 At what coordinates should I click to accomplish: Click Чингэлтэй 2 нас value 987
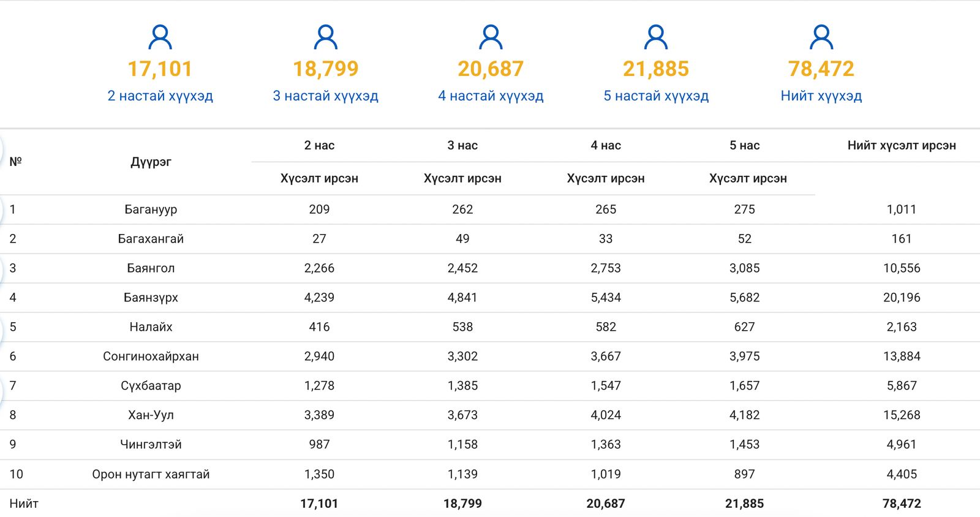(319, 445)
